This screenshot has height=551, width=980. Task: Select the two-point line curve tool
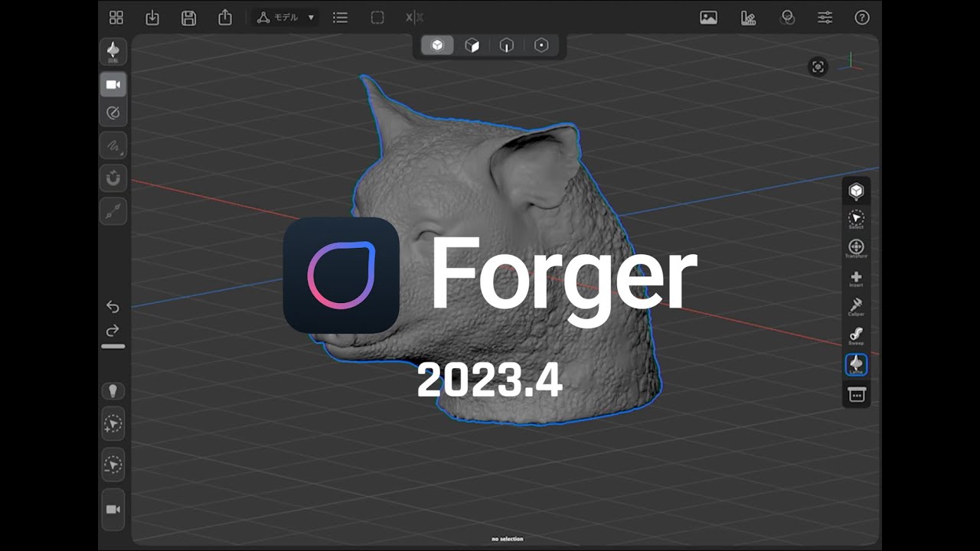click(x=113, y=212)
